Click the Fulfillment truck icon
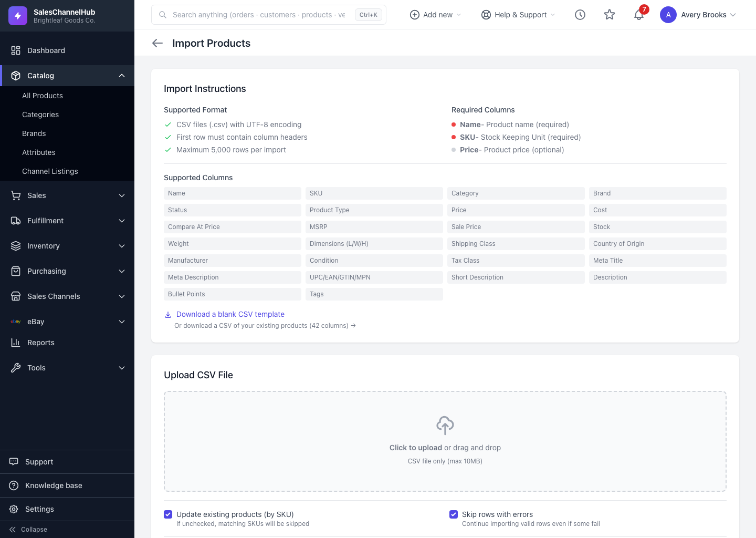This screenshot has width=756, height=538. pyautogui.click(x=16, y=221)
